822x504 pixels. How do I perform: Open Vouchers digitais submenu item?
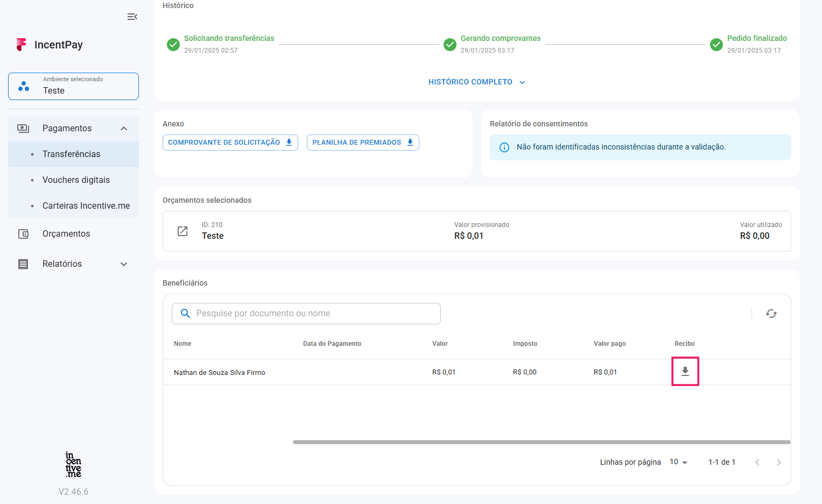coord(73,180)
